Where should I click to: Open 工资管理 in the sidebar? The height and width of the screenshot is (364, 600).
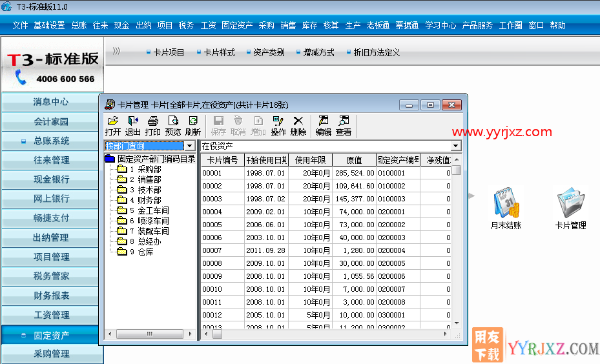tap(50, 315)
